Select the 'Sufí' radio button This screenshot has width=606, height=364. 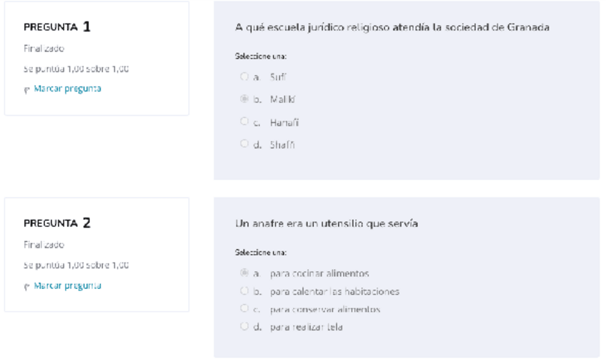point(244,76)
